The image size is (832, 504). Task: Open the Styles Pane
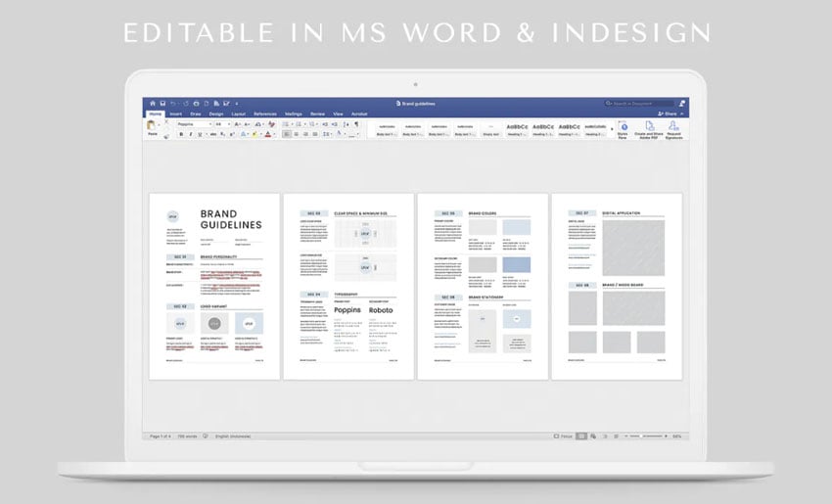click(x=623, y=129)
